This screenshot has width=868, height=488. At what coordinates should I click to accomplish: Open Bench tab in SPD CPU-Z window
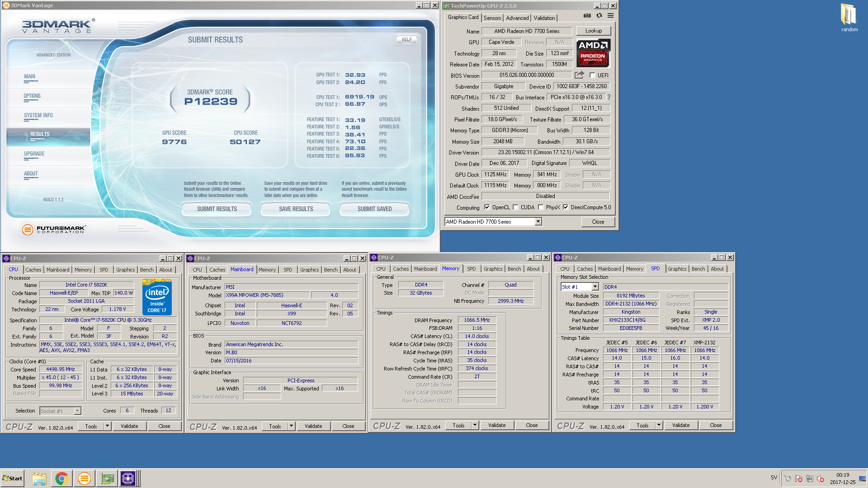coord(698,269)
